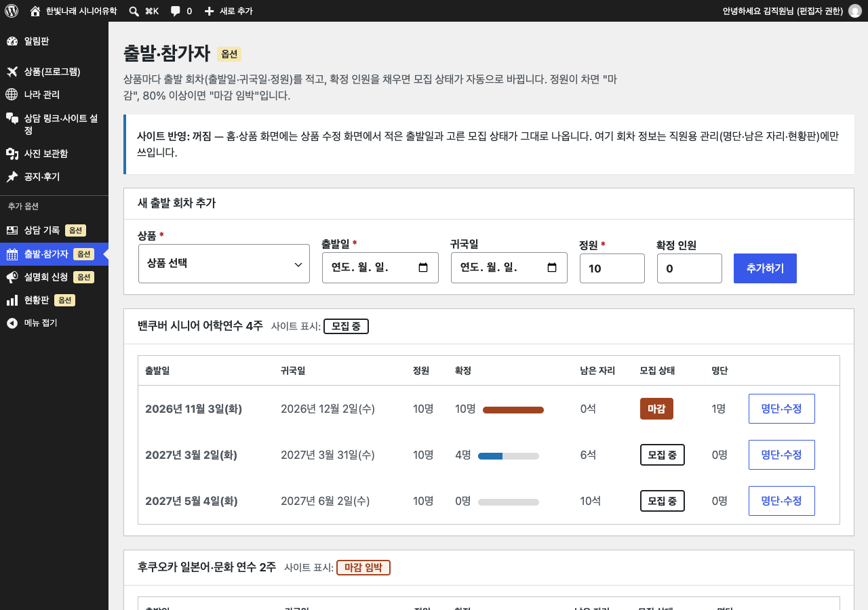Click the globe icon for 나라 관리

(12, 94)
